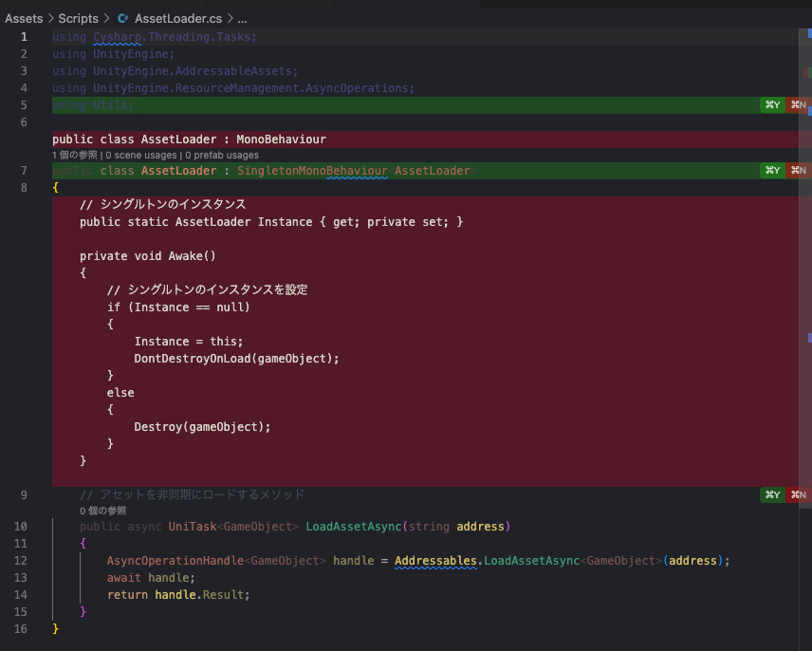
Task: Open the Assets breadcrumb folder
Action: pyautogui.click(x=24, y=19)
